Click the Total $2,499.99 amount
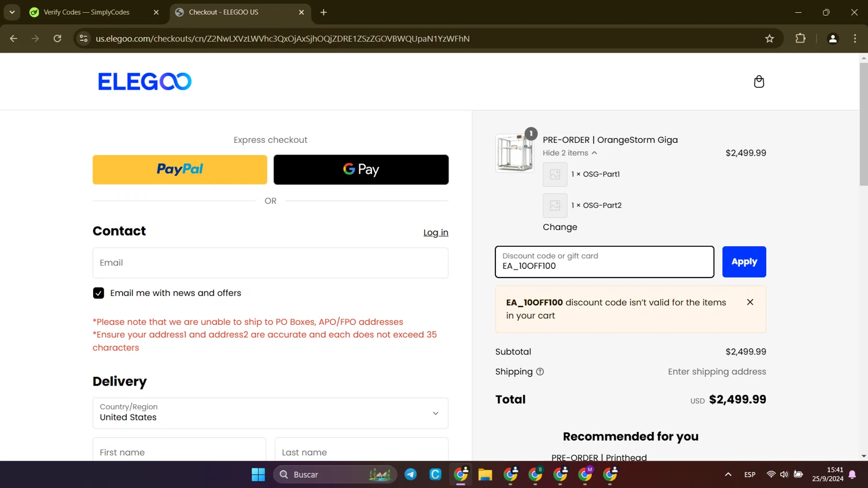The image size is (868, 488). [x=737, y=400]
